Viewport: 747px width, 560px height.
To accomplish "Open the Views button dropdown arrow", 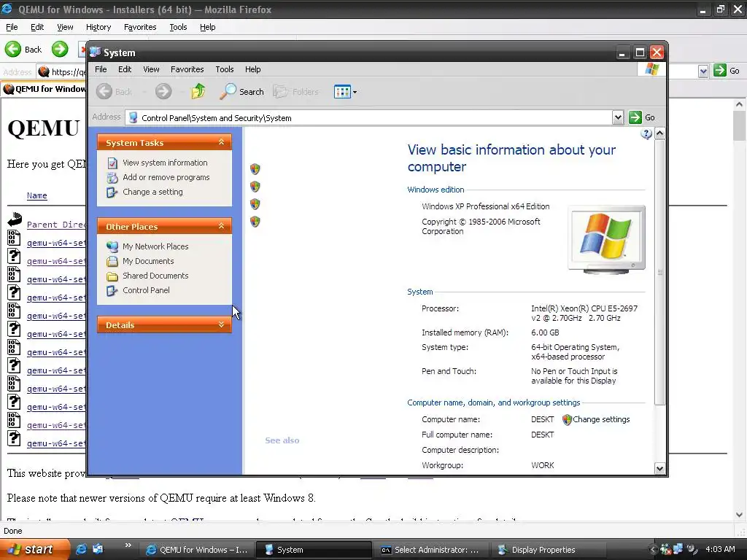I will pos(355,92).
